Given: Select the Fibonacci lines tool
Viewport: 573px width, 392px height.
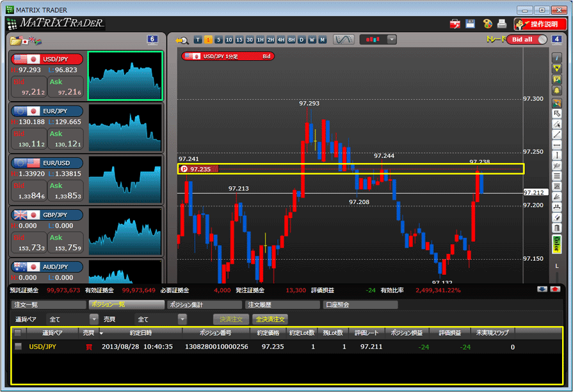Looking at the screenshot, I should coord(556,176).
